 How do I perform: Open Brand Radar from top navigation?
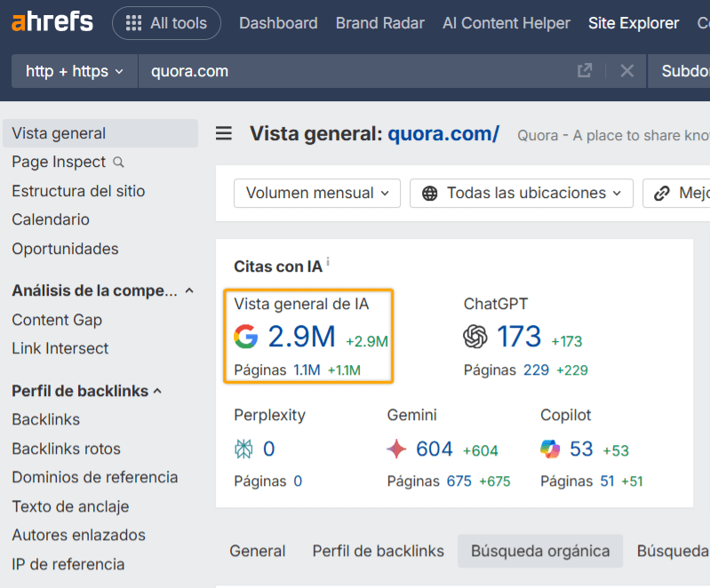point(379,23)
